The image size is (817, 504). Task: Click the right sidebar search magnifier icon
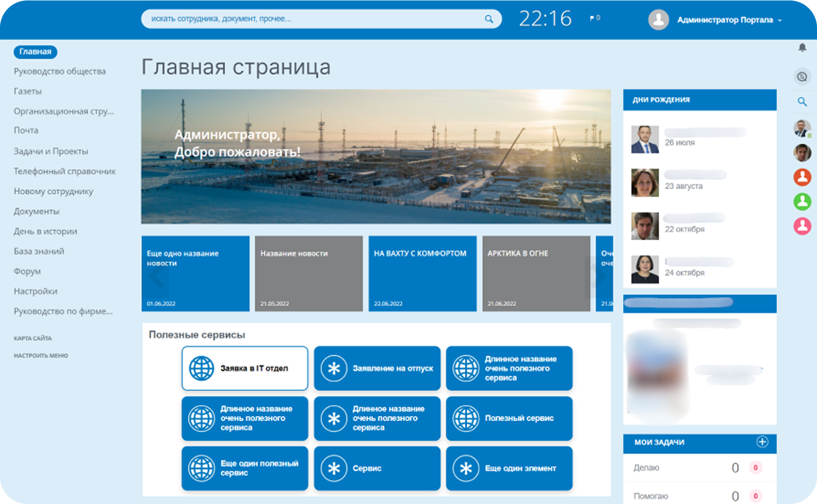(x=802, y=101)
